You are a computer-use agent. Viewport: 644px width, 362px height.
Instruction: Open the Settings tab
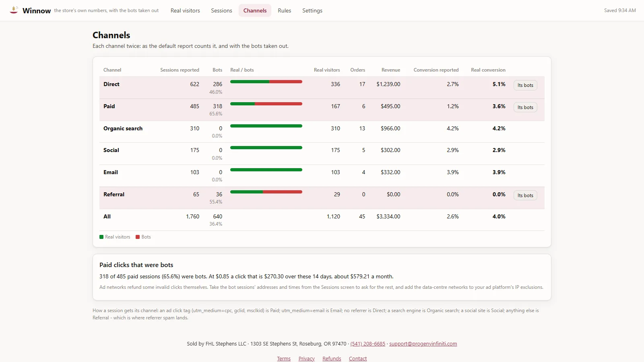point(312,10)
